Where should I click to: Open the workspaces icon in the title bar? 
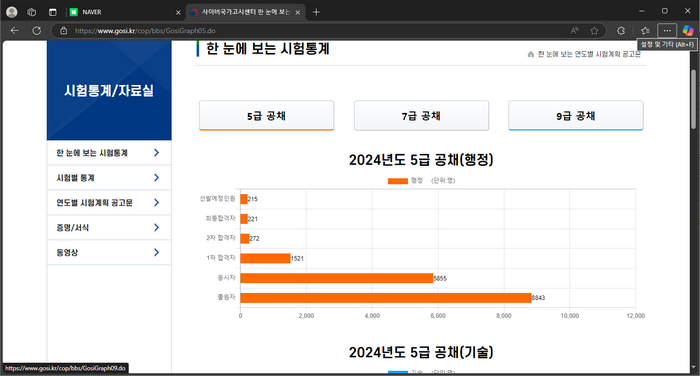point(32,12)
